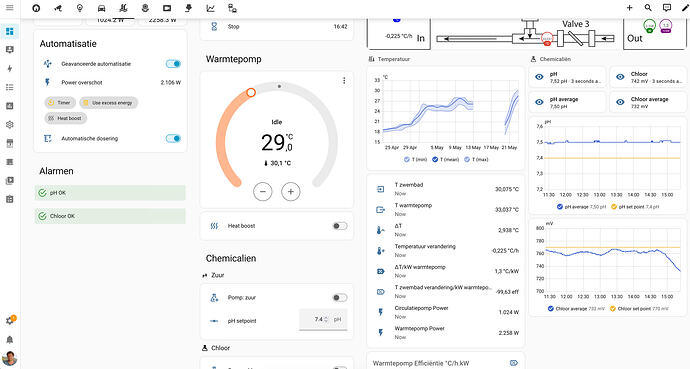Toggle the Heat boost switch

[x=340, y=226]
